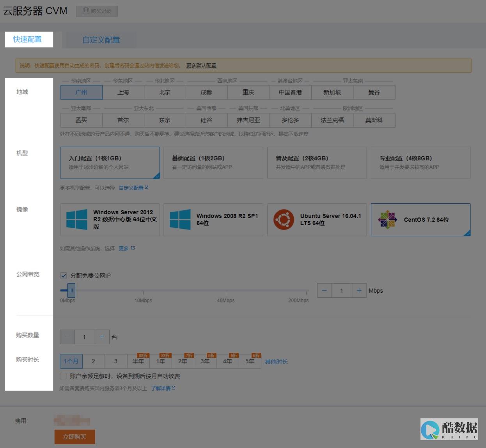Decrease purchase quantity with minus button

click(x=67, y=337)
